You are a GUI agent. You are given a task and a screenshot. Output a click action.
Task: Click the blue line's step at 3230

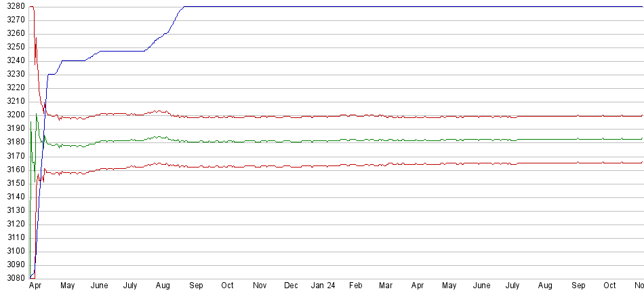point(52,75)
